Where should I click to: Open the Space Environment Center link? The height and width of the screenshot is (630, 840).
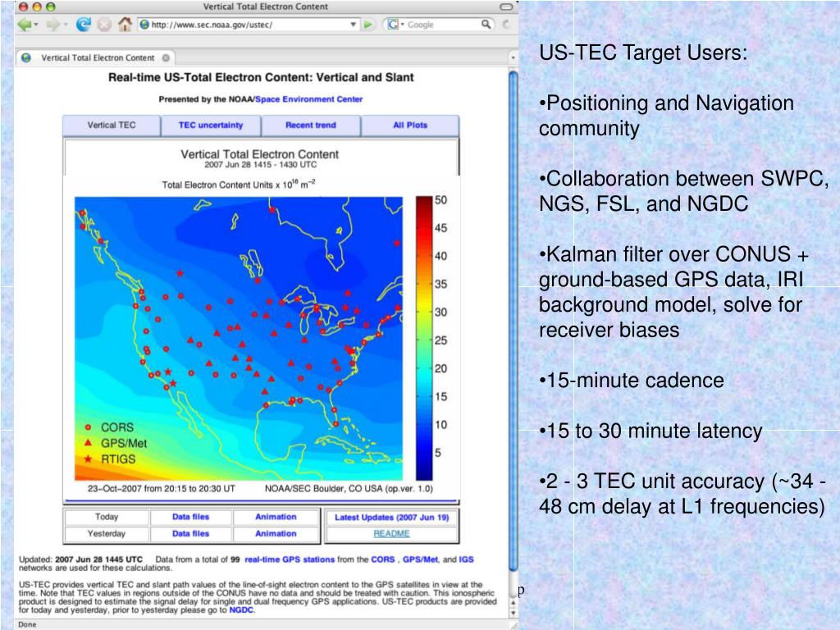coord(309,99)
